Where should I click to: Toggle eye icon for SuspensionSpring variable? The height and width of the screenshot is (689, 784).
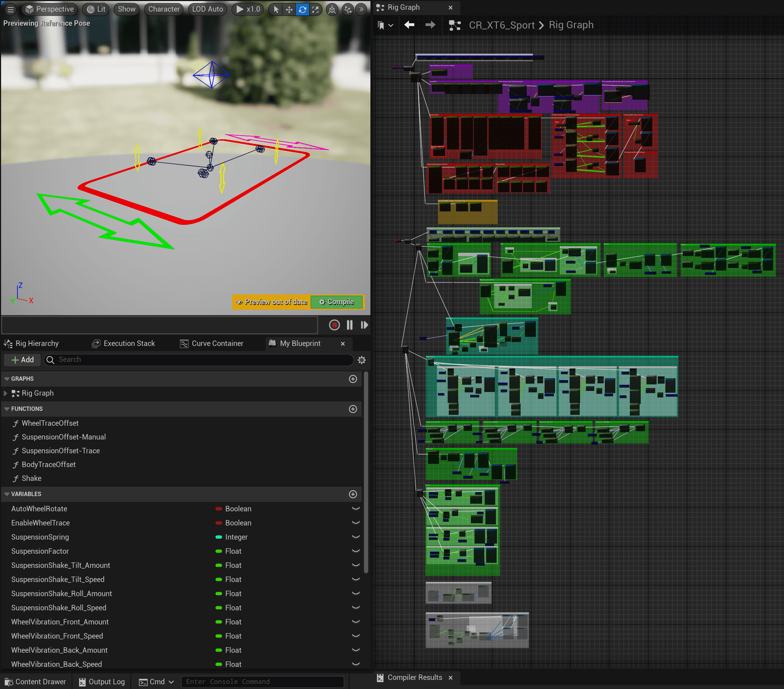tap(356, 537)
